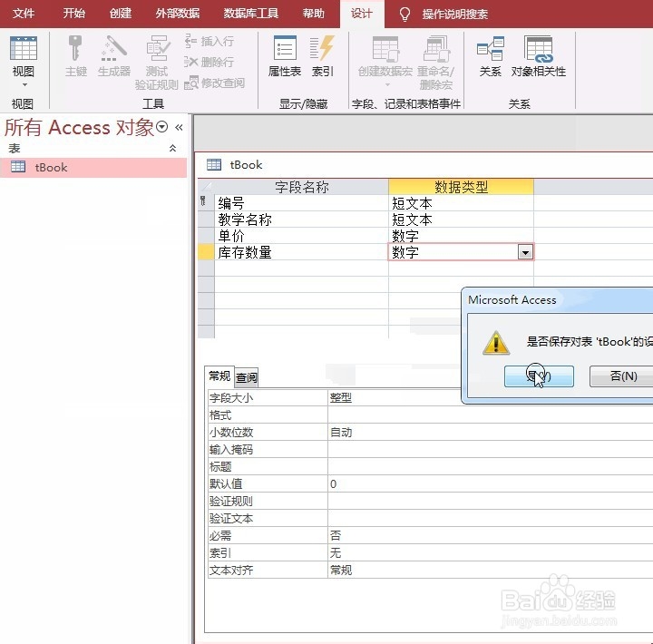This screenshot has width=653, height=644.
Task: Click the 数据类型 column header
Action: [x=461, y=187]
